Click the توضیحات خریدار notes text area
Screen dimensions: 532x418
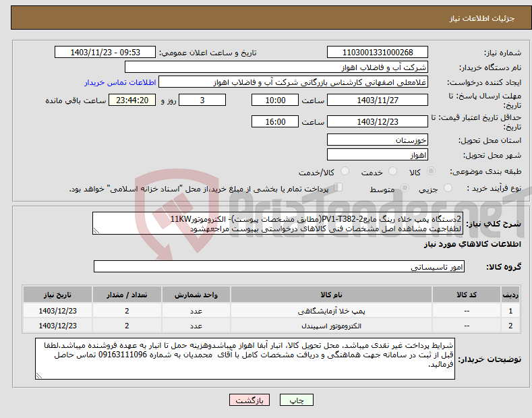click(245, 359)
